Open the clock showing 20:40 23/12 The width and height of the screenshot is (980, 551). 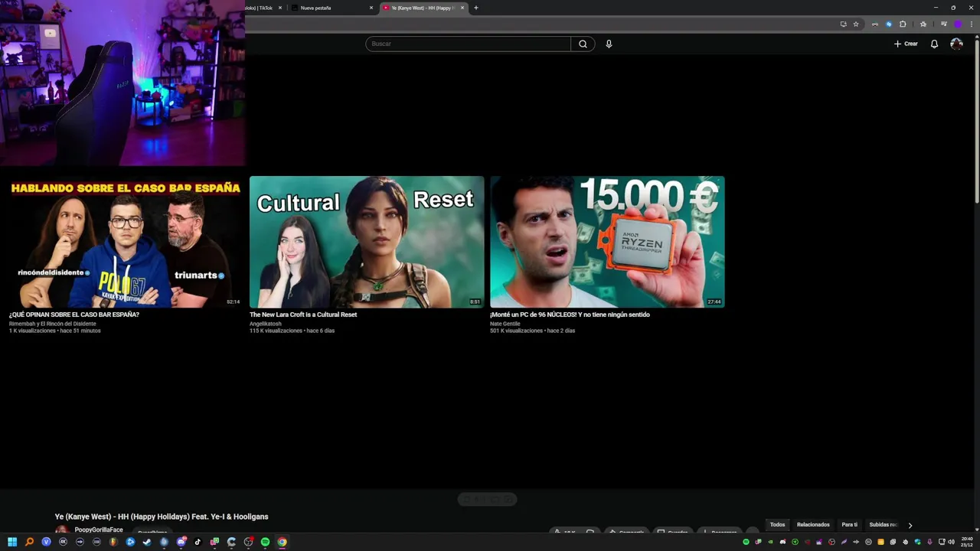pyautogui.click(x=967, y=542)
